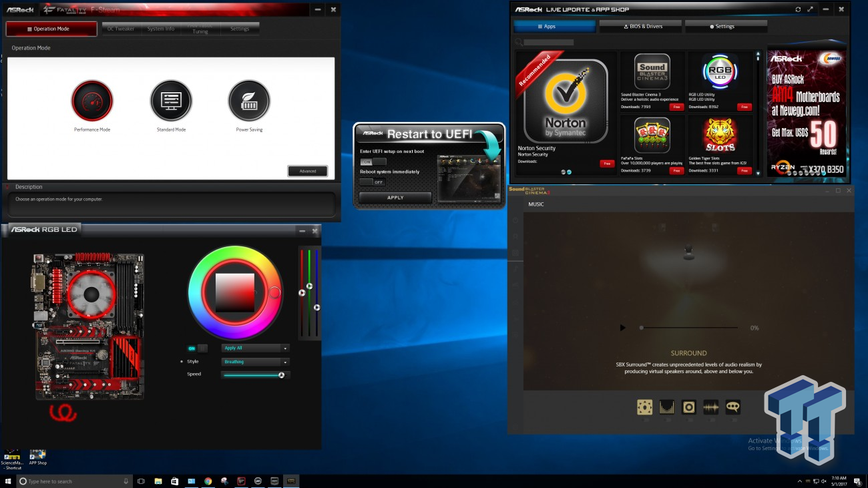The height and width of the screenshot is (488, 868).
Task: Select second carousel dot under Norton tile
Action: coord(569,172)
